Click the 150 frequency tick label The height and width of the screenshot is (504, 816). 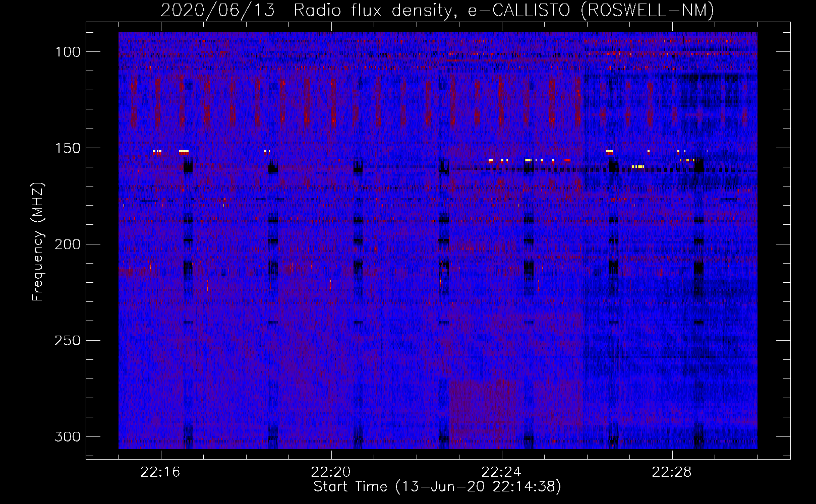point(68,148)
